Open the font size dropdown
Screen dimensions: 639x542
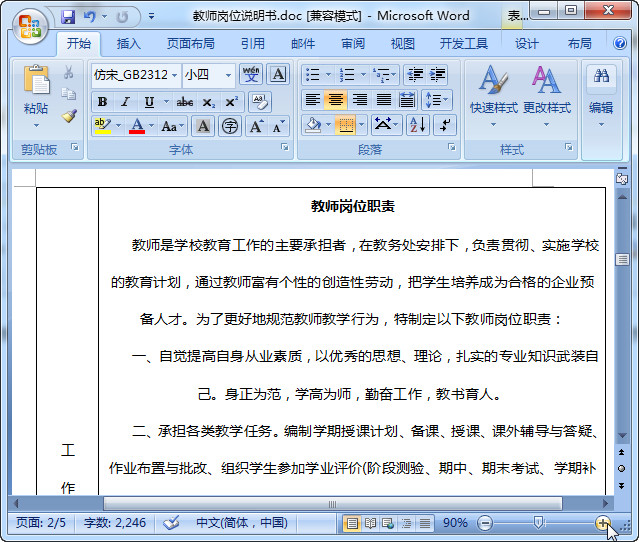228,75
